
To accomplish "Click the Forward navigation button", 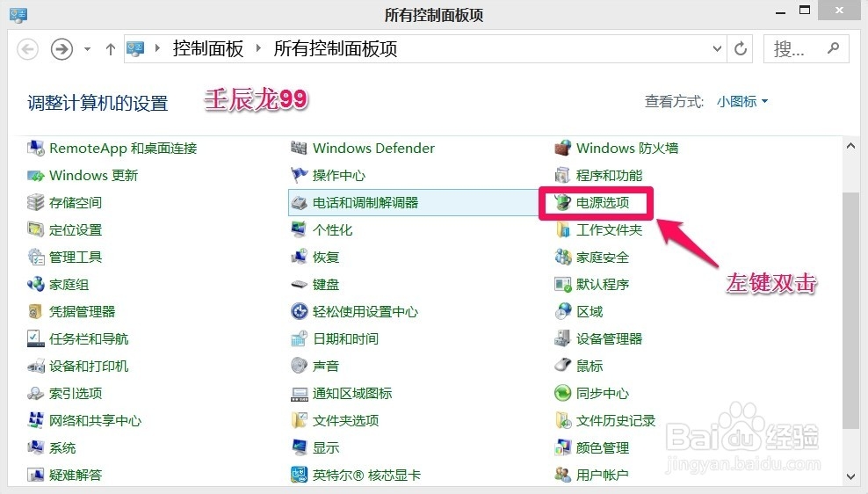I will (61, 49).
